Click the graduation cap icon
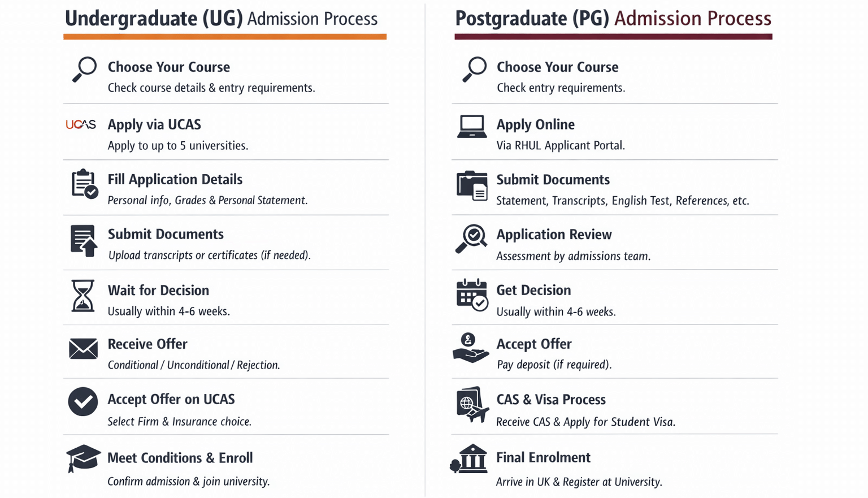868x498 pixels. click(83, 458)
